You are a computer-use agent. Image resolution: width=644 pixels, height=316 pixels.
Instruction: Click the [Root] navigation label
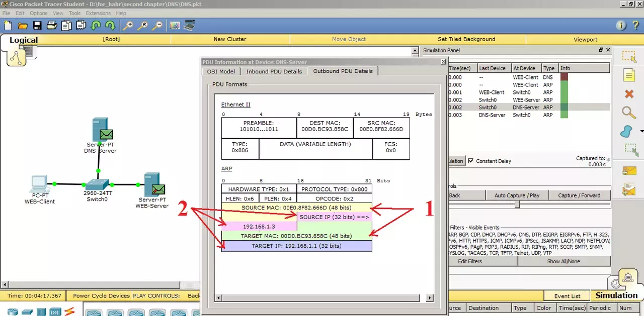coord(111,39)
